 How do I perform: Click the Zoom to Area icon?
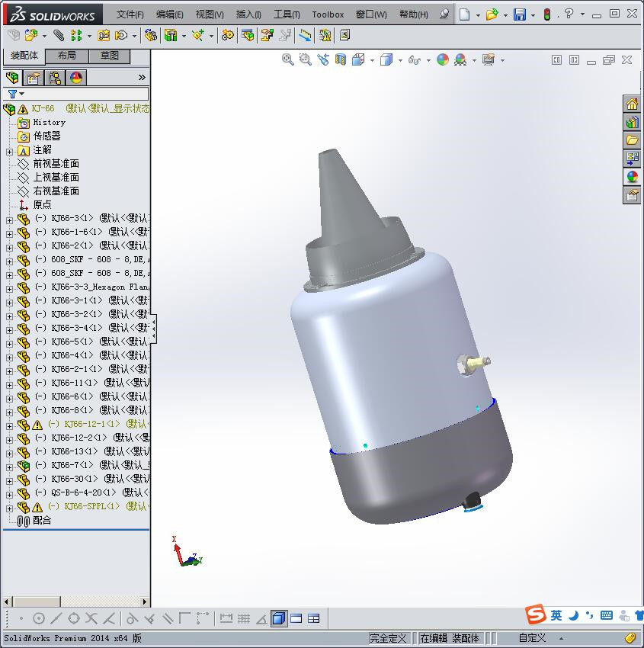306,60
